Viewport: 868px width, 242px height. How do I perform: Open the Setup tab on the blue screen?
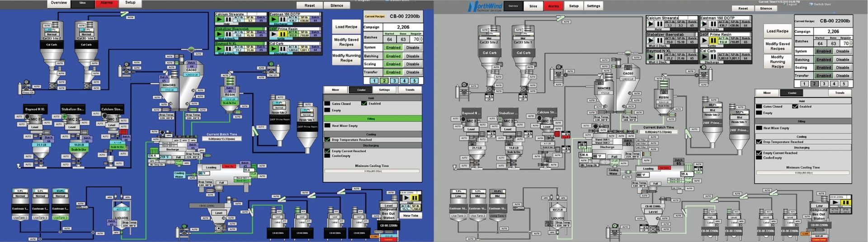point(130,3)
